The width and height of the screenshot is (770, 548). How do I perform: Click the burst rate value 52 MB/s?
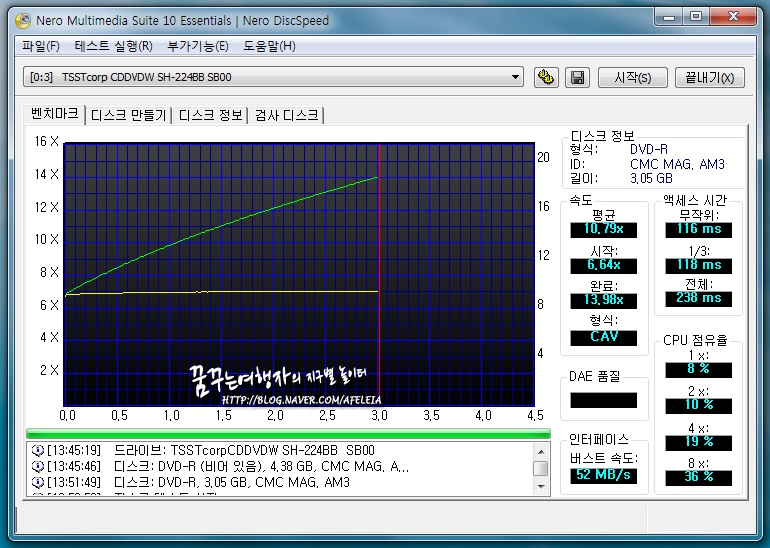[604, 475]
